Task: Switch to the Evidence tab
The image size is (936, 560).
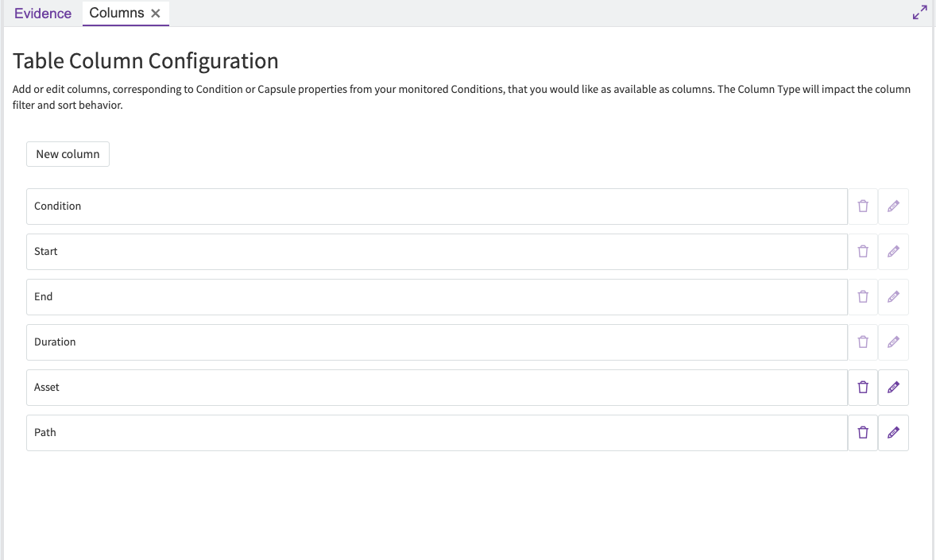Action: point(43,14)
